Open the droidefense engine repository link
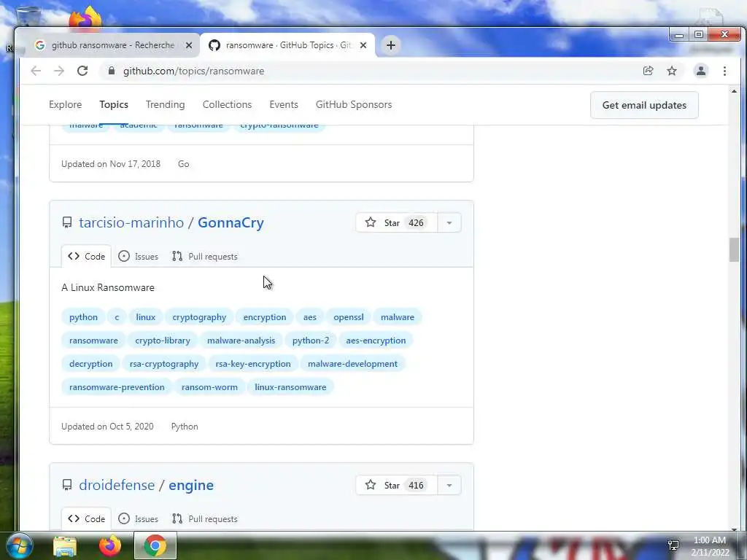 (191, 485)
